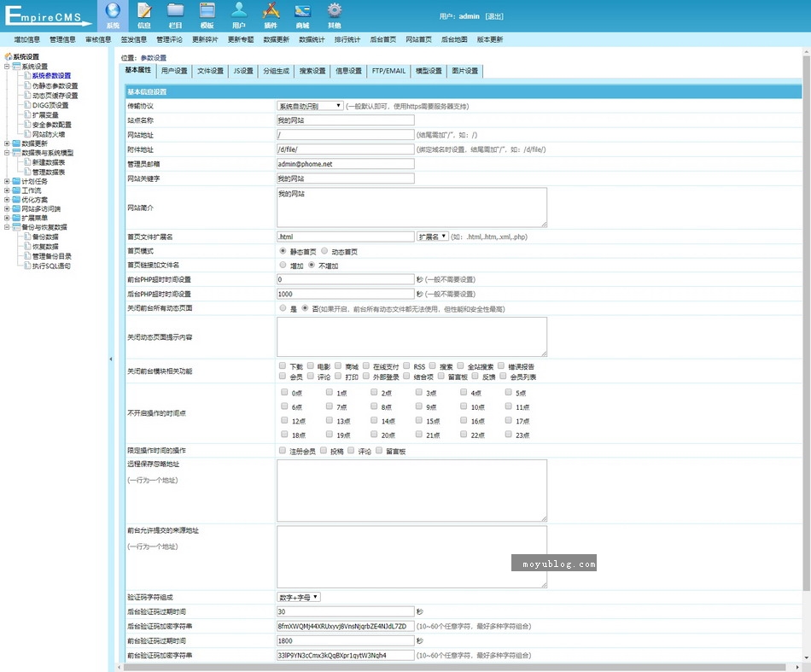Click the home icon beside 系统设置 root
Image resolution: width=811 pixels, height=672 pixels.
9,56
